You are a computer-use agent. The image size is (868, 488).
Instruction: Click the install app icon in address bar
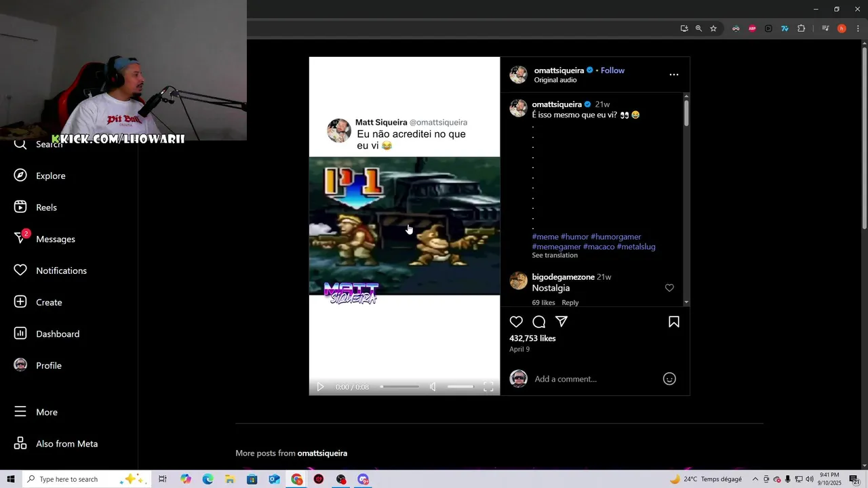[684, 28]
